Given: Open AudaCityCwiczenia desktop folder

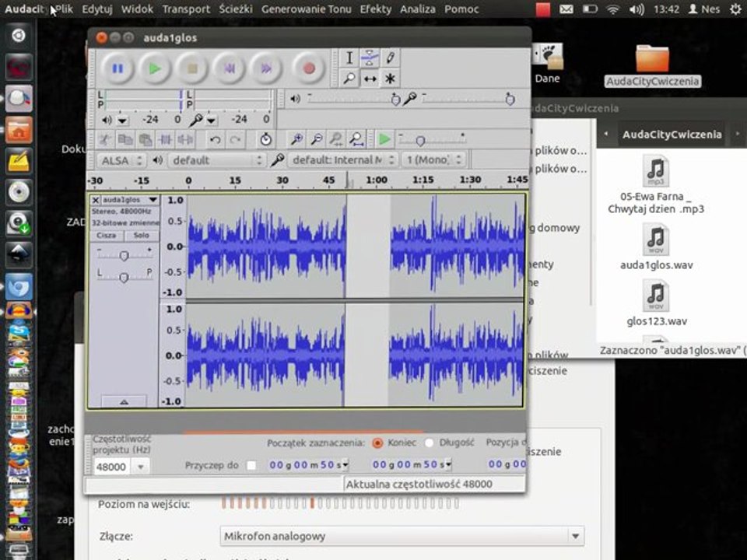Looking at the screenshot, I should pos(652,65).
